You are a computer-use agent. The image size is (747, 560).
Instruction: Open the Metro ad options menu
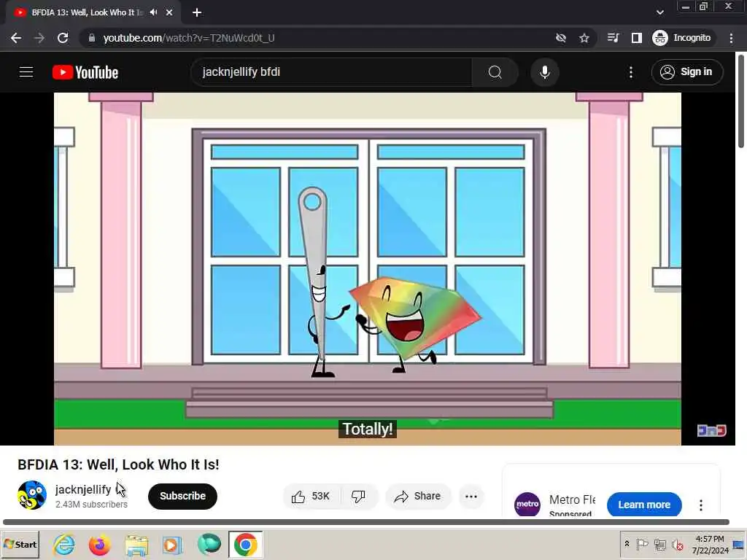[700, 505]
